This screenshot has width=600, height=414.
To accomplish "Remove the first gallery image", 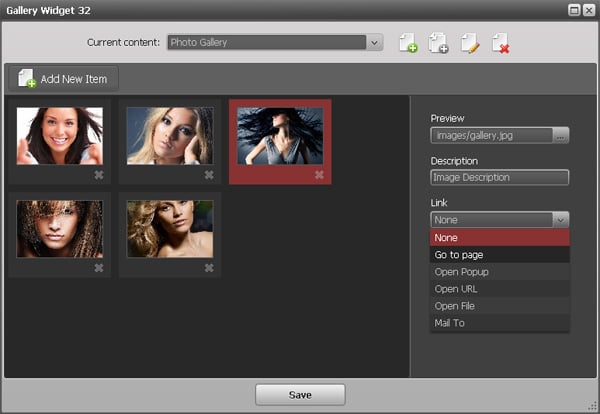I will (99, 175).
